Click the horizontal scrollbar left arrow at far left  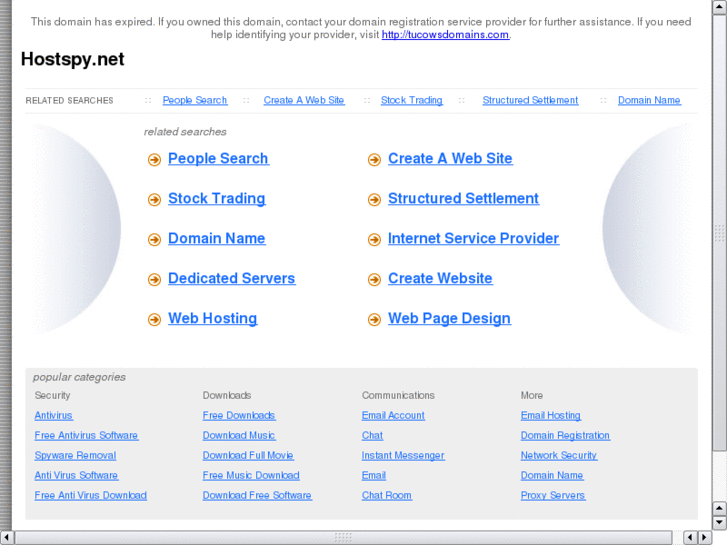click(x=6, y=537)
